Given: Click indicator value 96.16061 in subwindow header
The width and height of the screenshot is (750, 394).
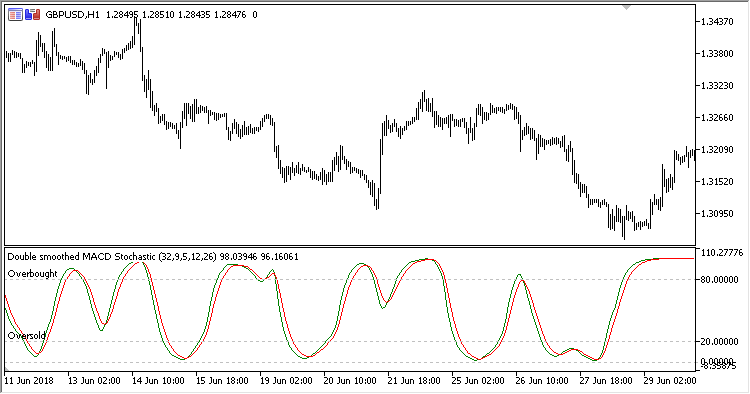Looking at the screenshot, I should pos(279,257).
